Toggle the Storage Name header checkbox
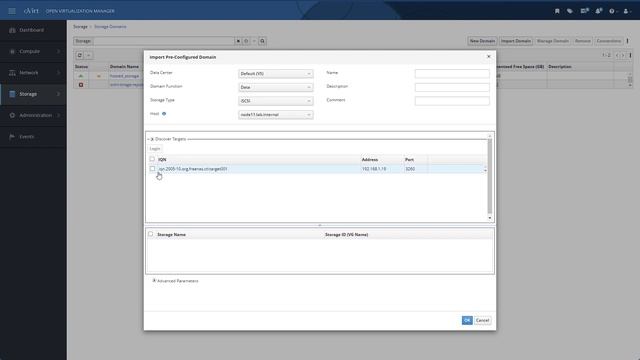 coord(151,234)
